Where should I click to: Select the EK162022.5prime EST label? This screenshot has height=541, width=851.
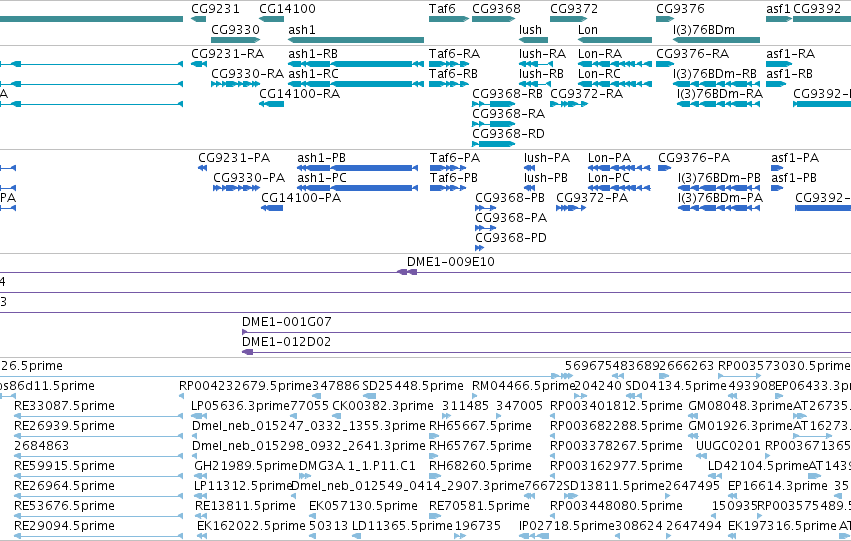[x=251, y=526]
